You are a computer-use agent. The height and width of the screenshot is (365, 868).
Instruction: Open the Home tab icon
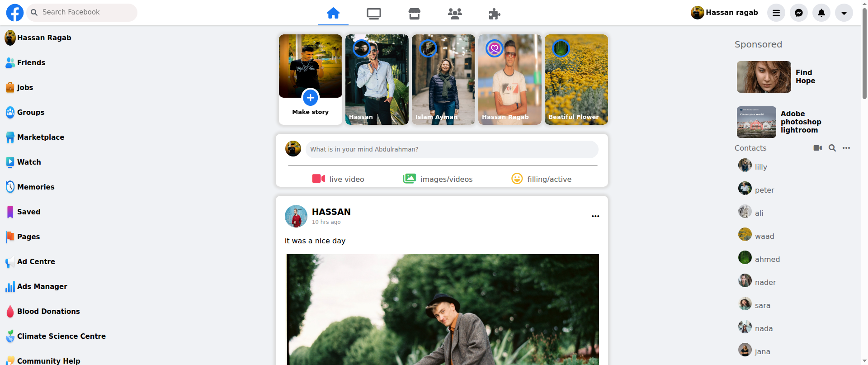[333, 13]
